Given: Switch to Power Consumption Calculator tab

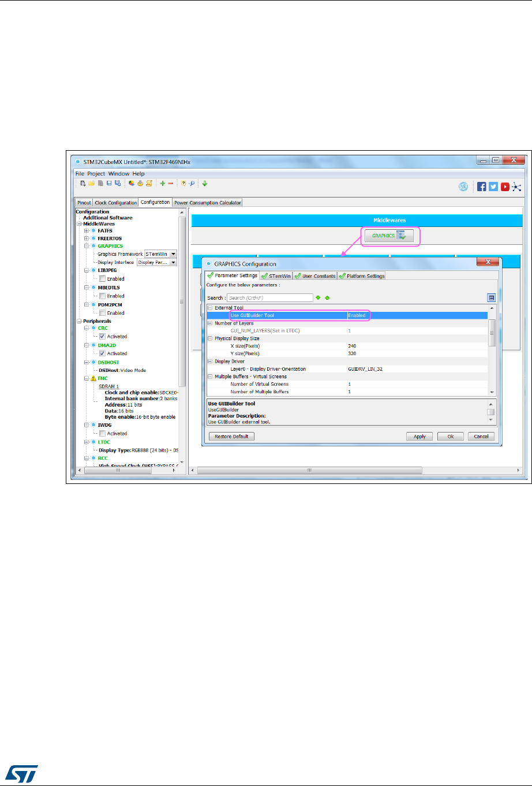Looking at the screenshot, I should pos(208,203).
